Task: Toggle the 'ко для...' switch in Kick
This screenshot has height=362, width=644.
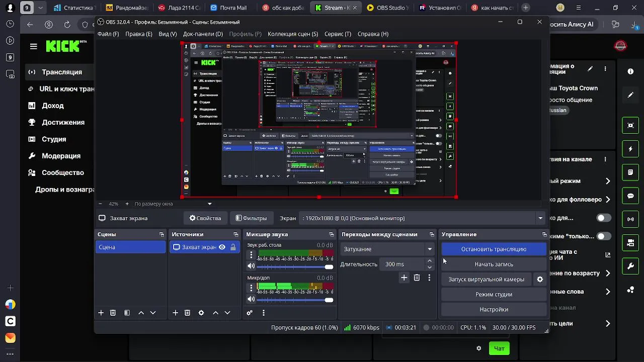Action: coord(604,218)
